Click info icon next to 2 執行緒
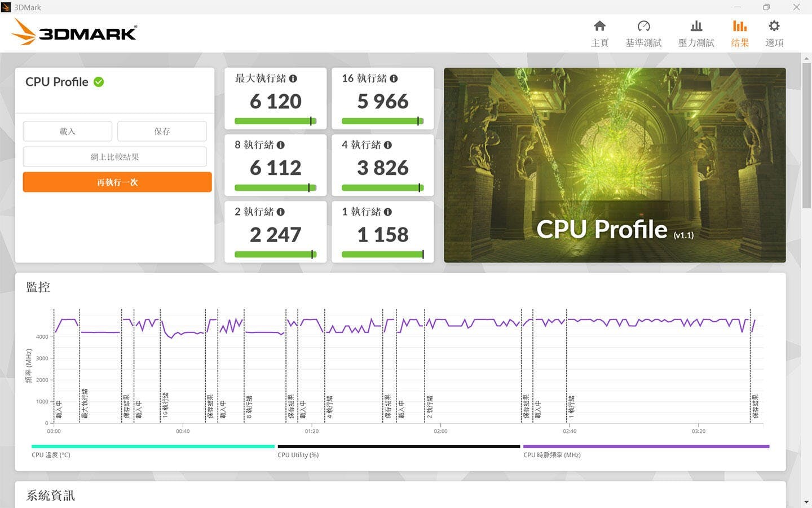Image resolution: width=812 pixels, height=508 pixels. 280,212
